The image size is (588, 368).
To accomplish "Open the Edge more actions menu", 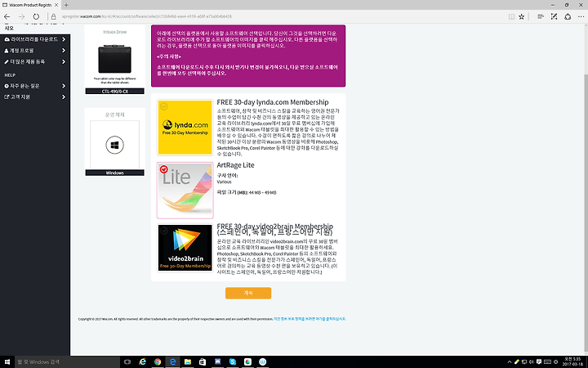I will (x=581, y=16).
